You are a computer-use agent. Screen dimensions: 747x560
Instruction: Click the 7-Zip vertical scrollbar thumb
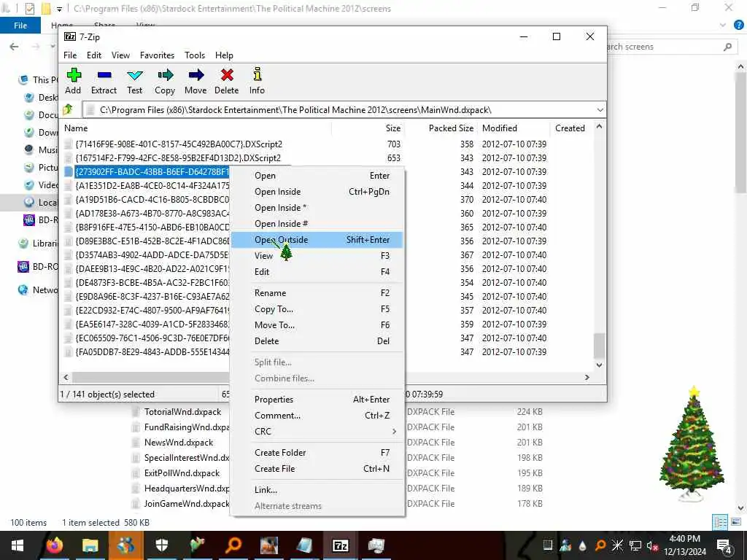(600, 346)
